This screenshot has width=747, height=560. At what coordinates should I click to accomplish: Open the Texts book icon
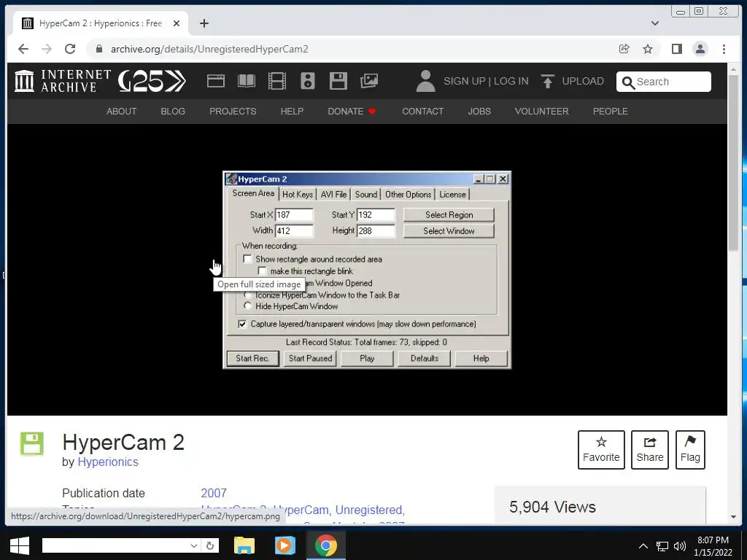point(247,81)
